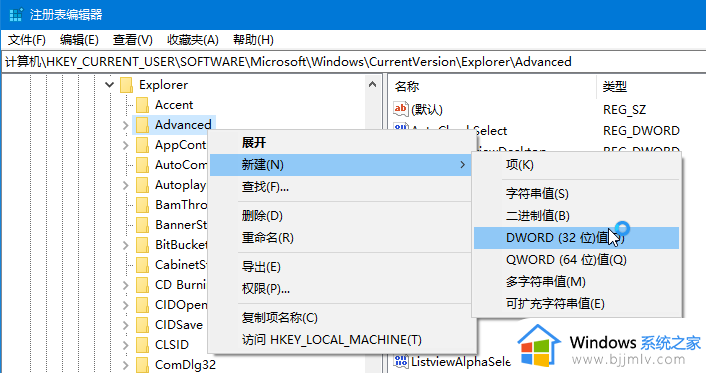
Task: Click the registry path address bar
Action: tap(353, 62)
